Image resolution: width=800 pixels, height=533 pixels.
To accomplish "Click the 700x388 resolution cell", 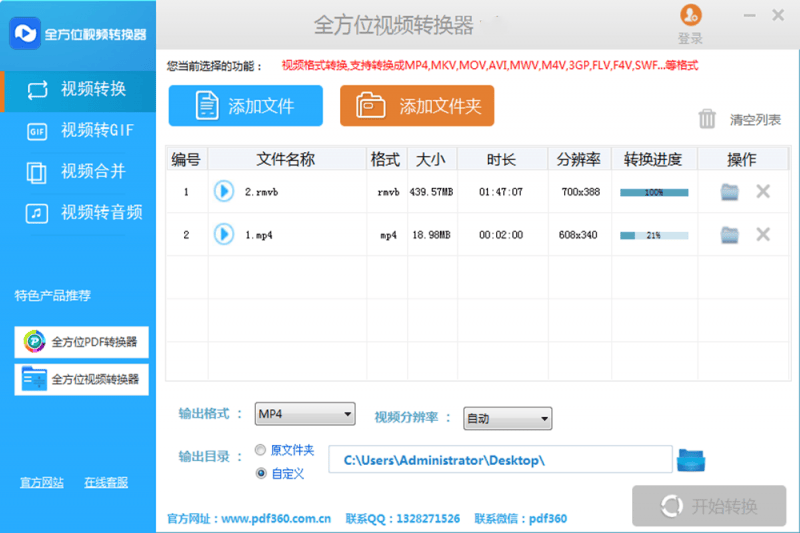I will [581, 192].
